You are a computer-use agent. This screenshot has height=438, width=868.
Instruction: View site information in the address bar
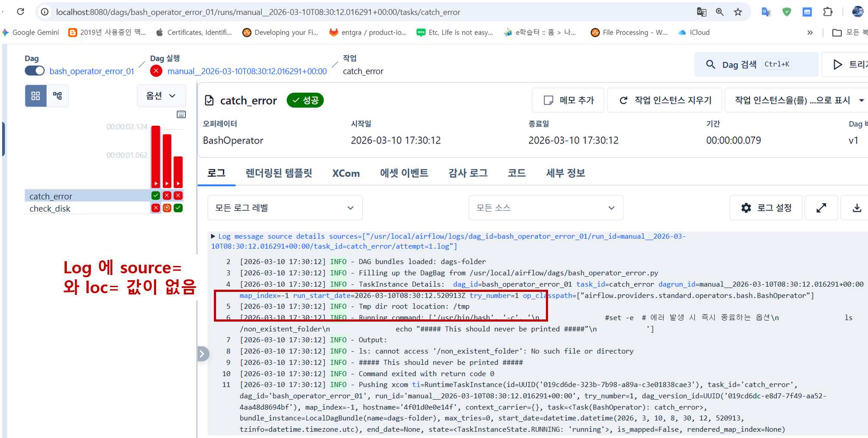pyautogui.click(x=45, y=12)
